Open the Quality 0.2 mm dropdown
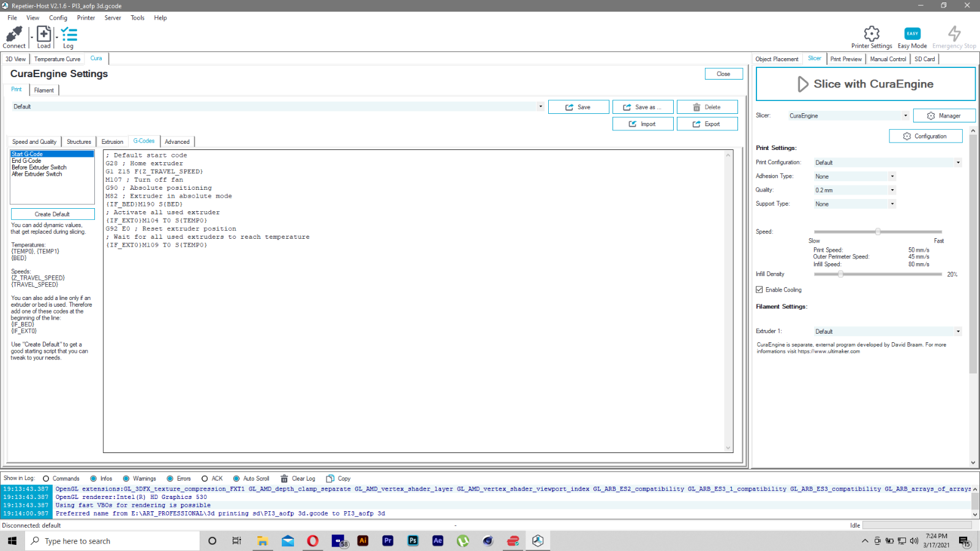Screen dimensions: 980x551 854,190
